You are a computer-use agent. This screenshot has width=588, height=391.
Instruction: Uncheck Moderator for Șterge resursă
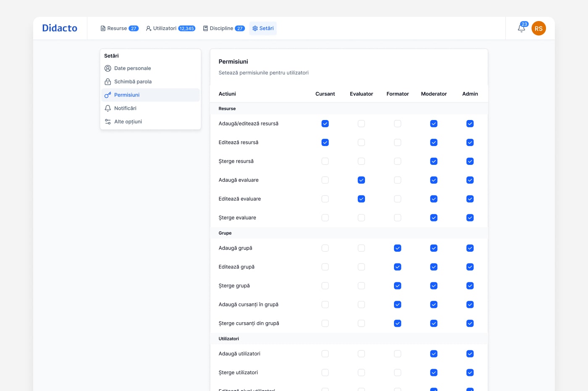pos(434,162)
